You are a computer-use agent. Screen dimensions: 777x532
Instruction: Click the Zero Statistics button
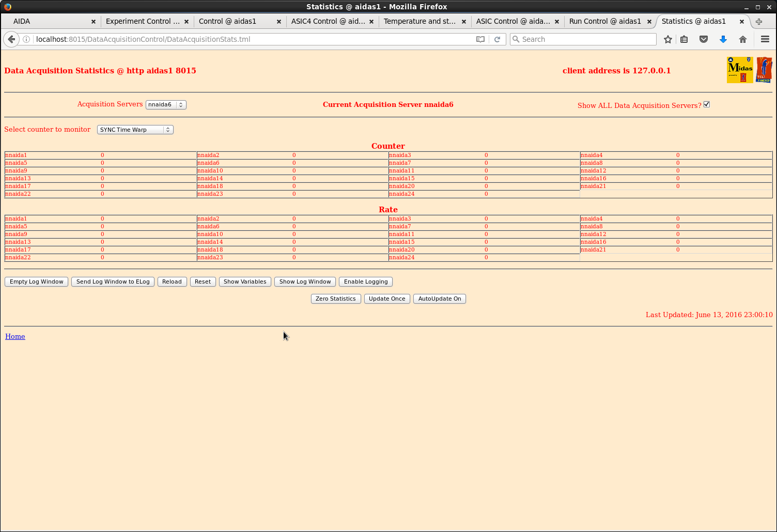pos(336,299)
